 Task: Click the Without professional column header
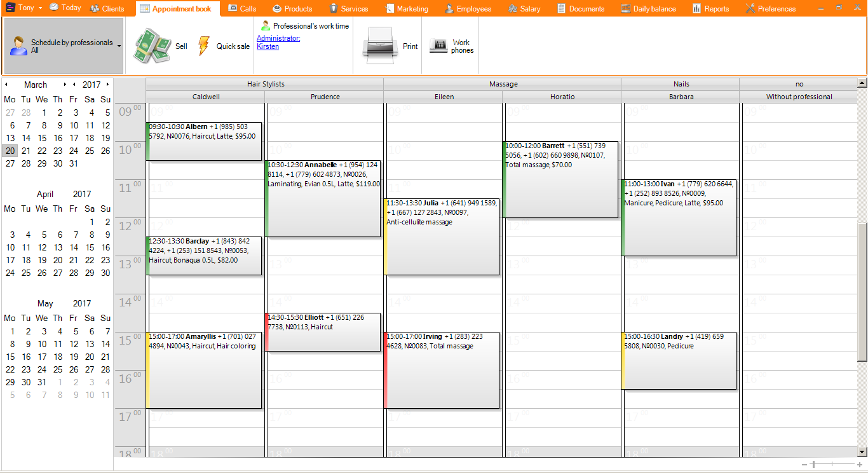(x=799, y=97)
